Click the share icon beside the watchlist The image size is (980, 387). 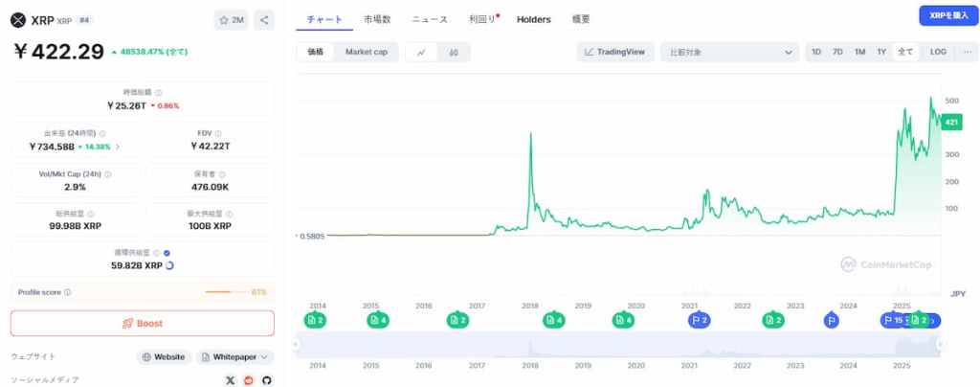click(x=264, y=19)
